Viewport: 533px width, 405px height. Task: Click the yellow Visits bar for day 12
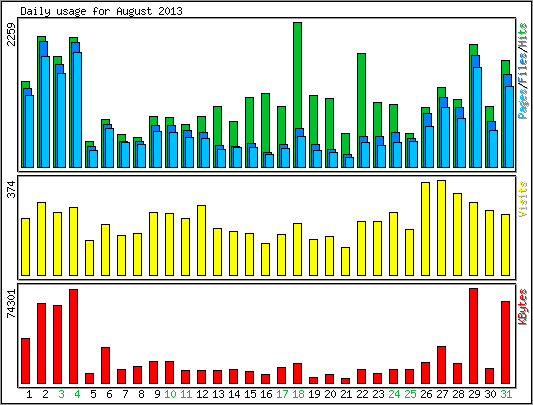pos(202,240)
